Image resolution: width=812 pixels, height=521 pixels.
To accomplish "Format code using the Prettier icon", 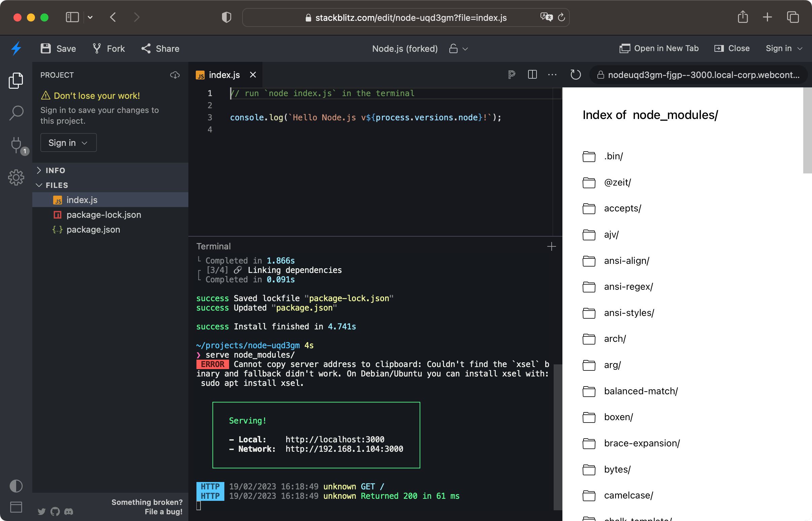I will pyautogui.click(x=511, y=74).
